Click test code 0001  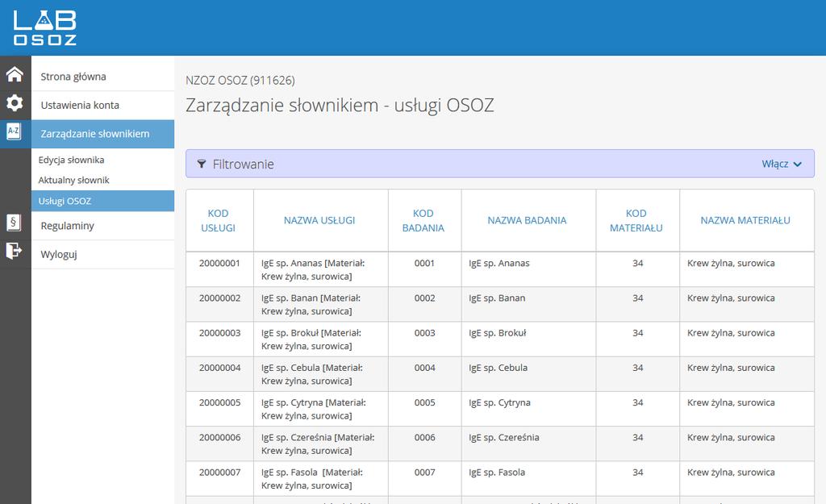click(x=424, y=264)
